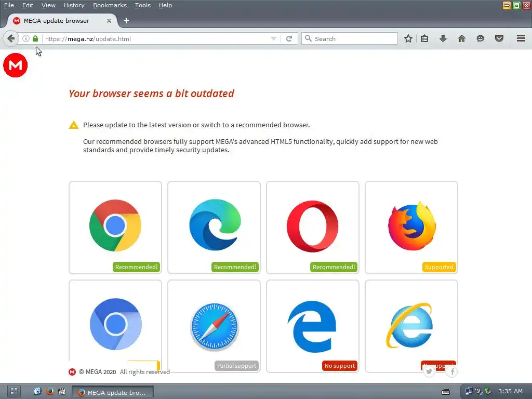Open the File menu
This screenshot has width=532, height=399.
click(9, 5)
